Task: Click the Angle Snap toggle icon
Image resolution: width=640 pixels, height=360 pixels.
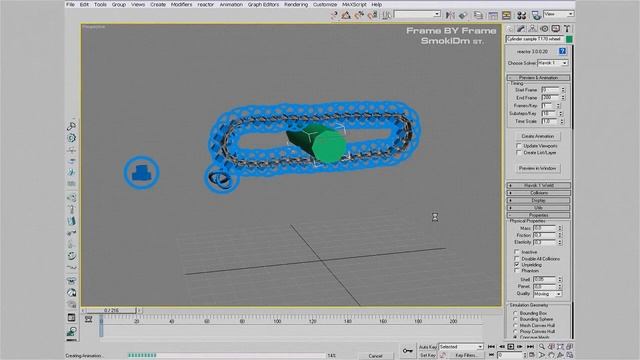Action: coord(346,15)
